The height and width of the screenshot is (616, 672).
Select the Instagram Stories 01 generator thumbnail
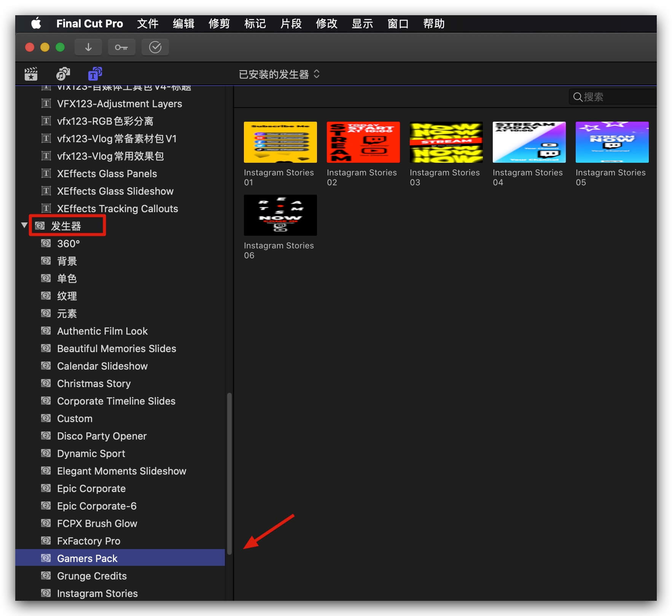pos(280,142)
